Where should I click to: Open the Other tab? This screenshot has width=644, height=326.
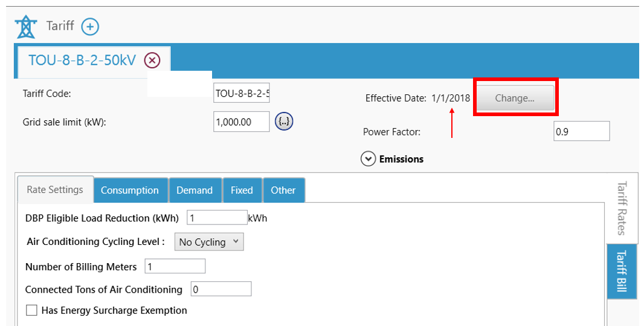[283, 190]
